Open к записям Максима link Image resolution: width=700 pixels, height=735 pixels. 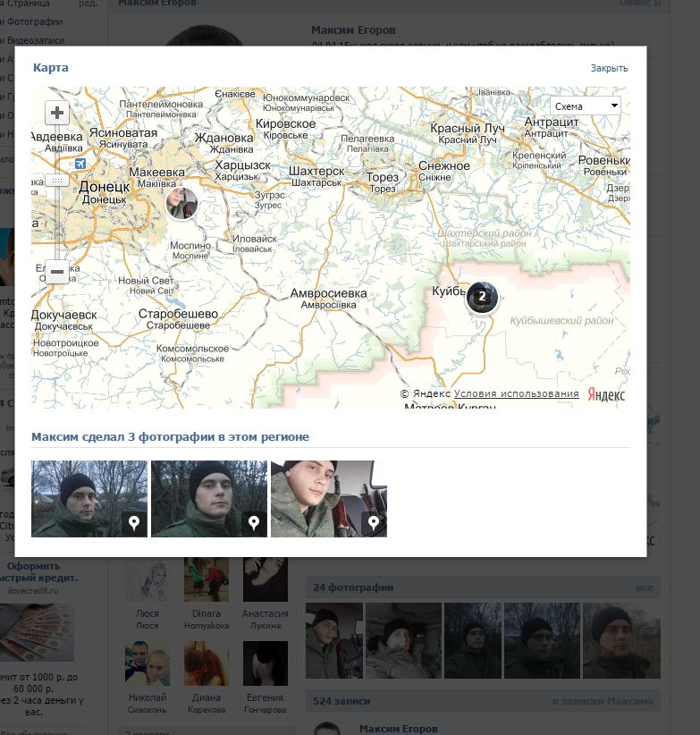point(603,701)
